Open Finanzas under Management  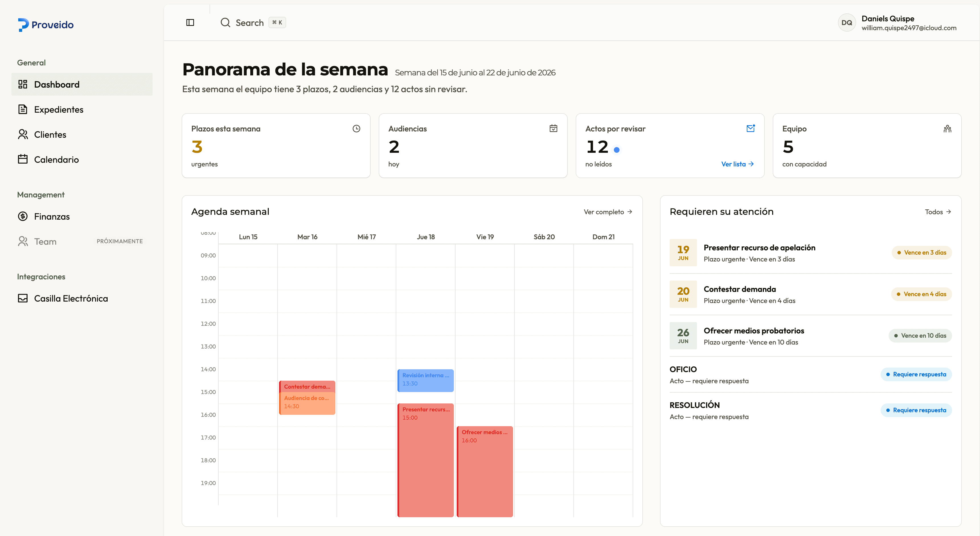coord(82,217)
